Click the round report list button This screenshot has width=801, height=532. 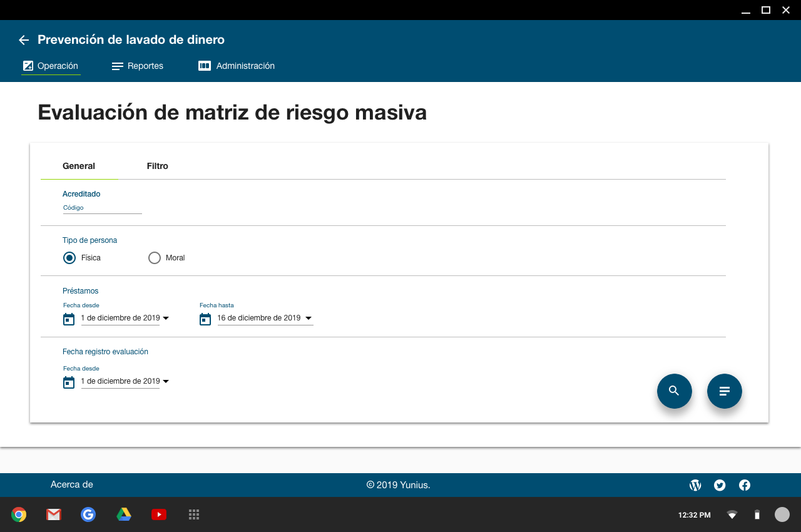(x=724, y=391)
